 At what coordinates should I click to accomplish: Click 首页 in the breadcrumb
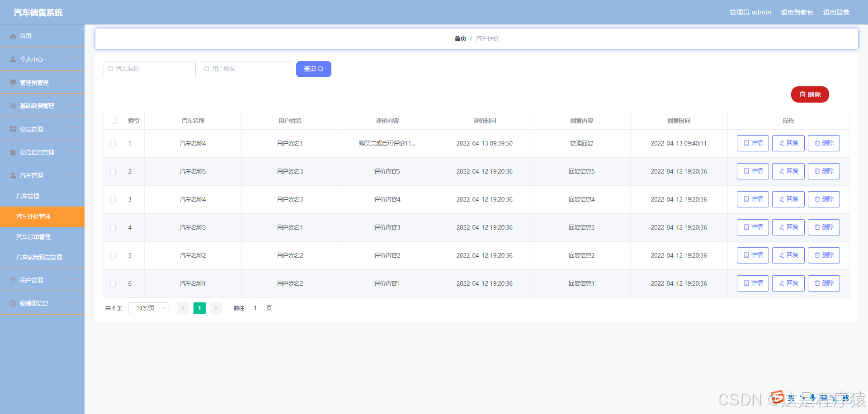tap(460, 38)
